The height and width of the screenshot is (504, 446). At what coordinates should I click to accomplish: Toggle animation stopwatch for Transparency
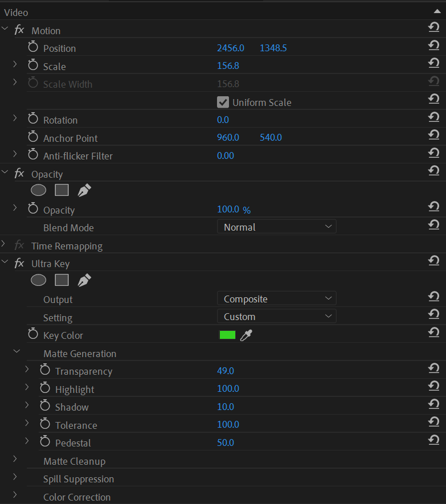pos(45,371)
